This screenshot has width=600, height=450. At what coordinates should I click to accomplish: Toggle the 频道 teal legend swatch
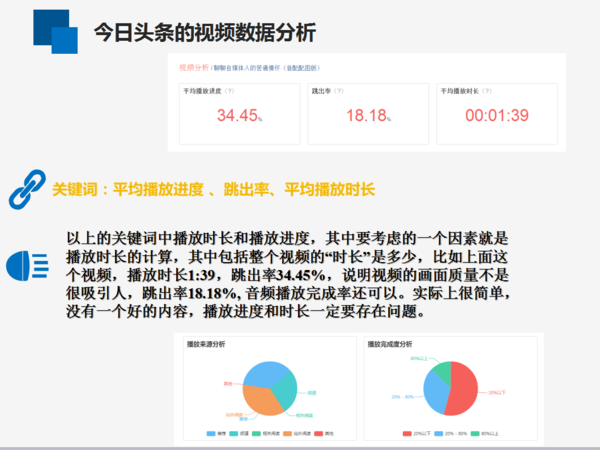click(x=233, y=434)
